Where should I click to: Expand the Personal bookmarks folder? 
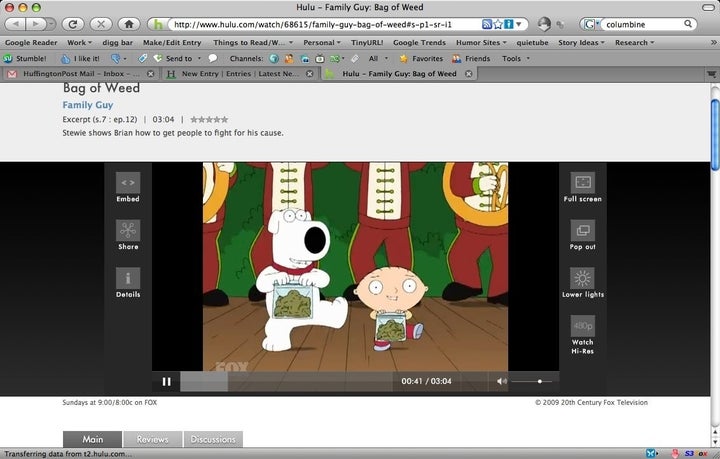coord(322,43)
